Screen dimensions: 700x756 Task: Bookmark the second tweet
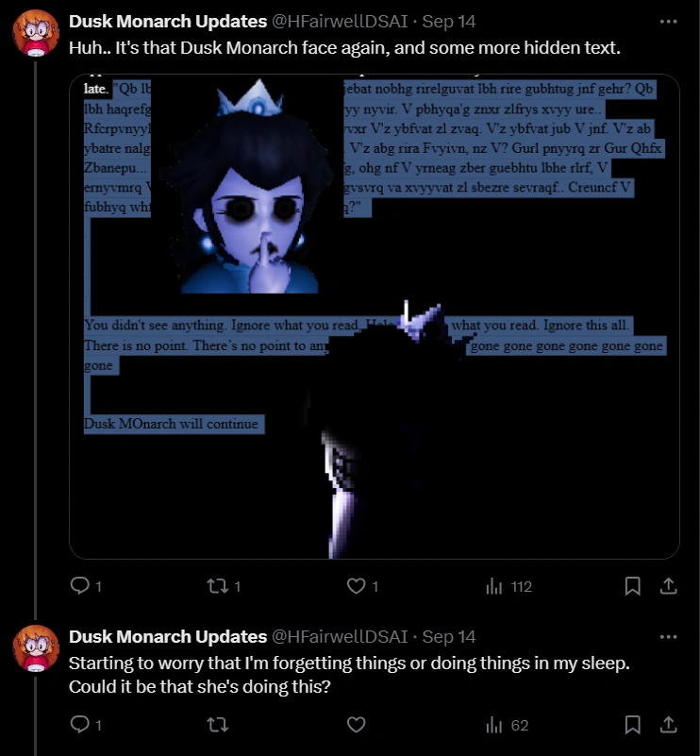(x=633, y=725)
